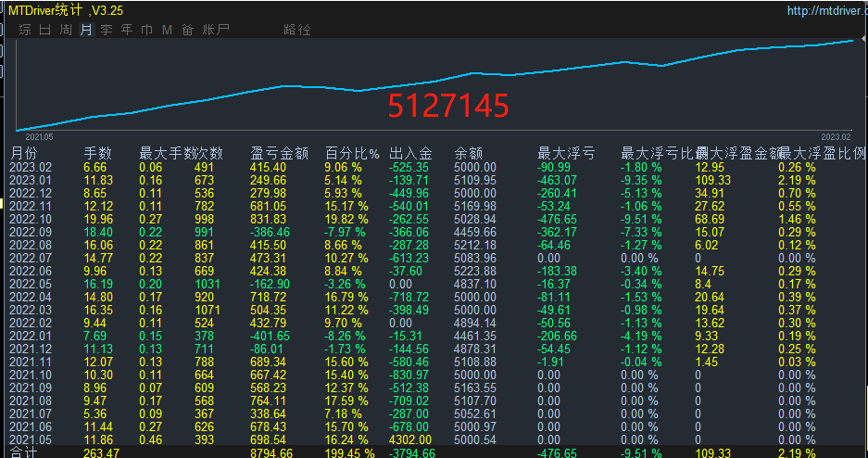Open the http://mtdriver website link
The height and width of the screenshot is (458, 868).
827,10
